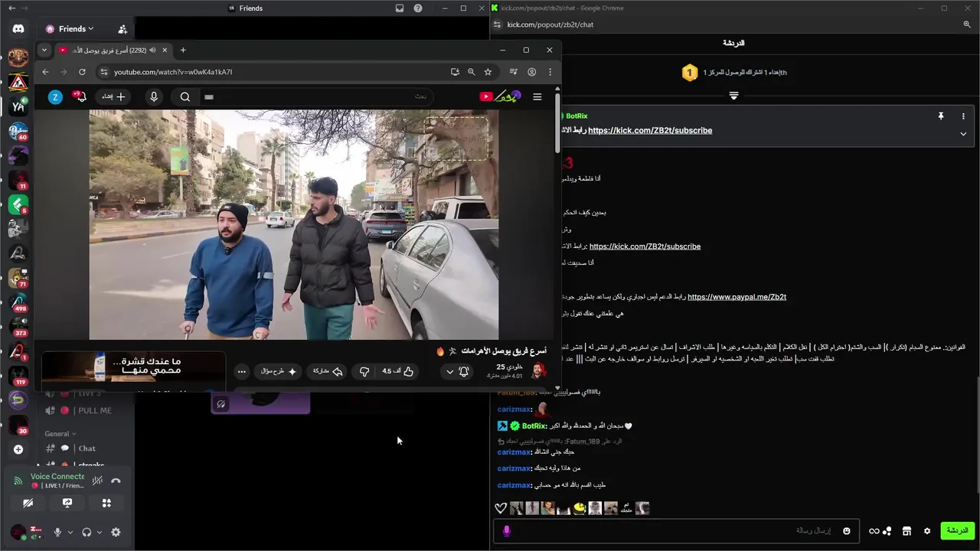Collapse the General channel category
Viewport: 980px width, 551px height.
[x=60, y=433]
